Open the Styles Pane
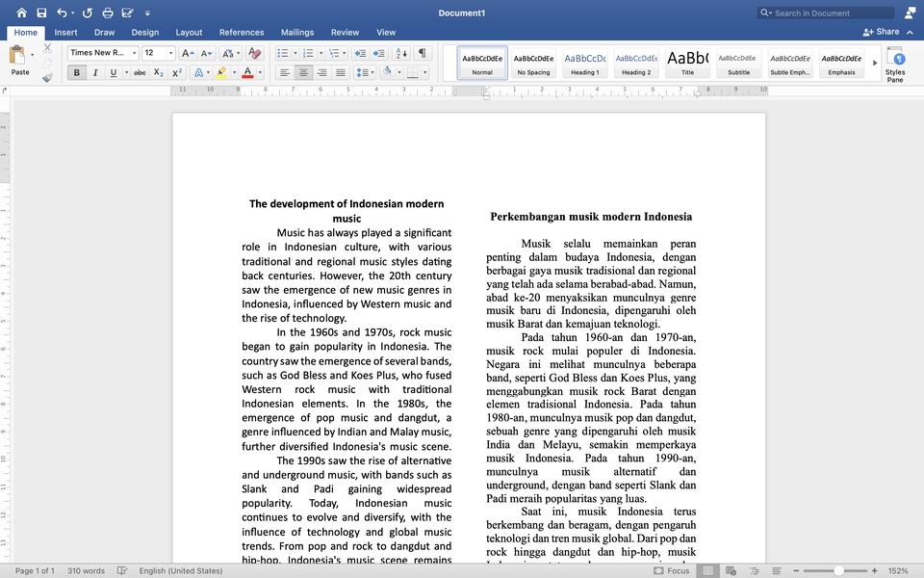The width and height of the screenshot is (924, 578). [x=895, y=65]
